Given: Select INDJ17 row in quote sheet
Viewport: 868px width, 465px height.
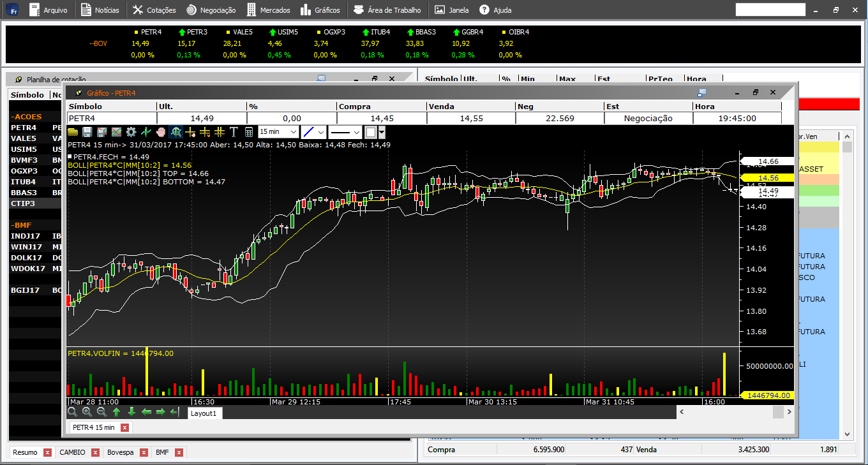Looking at the screenshot, I should pyautogui.click(x=35, y=236).
